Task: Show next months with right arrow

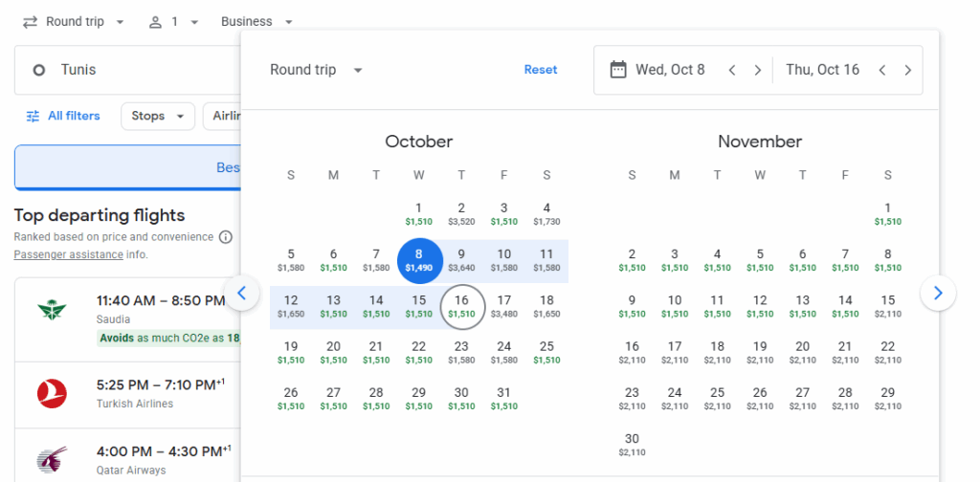Action: point(938,293)
